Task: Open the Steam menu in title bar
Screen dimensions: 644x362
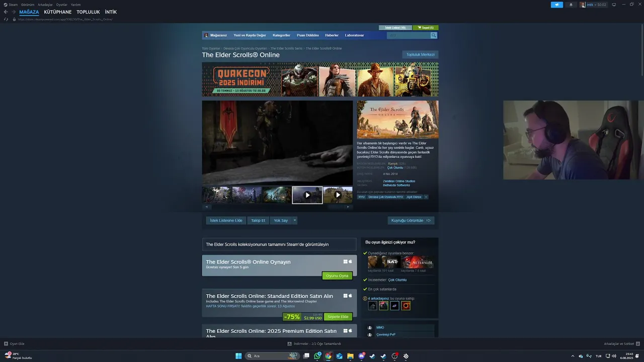Action: [11, 5]
